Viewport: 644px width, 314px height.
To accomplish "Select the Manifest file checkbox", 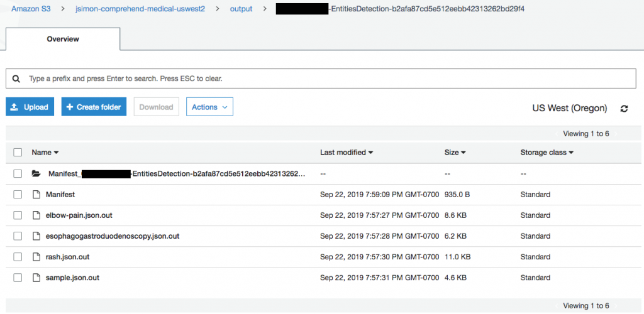I will (18, 195).
